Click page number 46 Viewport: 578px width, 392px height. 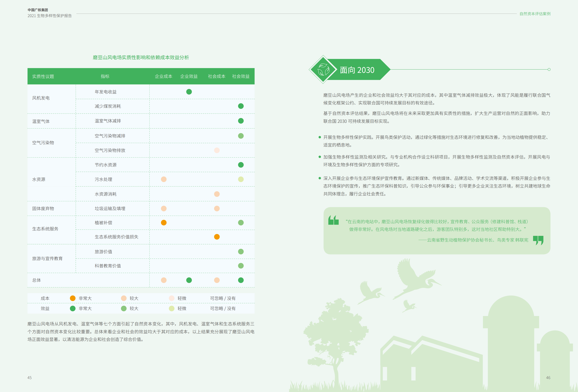pyautogui.click(x=548, y=378)
